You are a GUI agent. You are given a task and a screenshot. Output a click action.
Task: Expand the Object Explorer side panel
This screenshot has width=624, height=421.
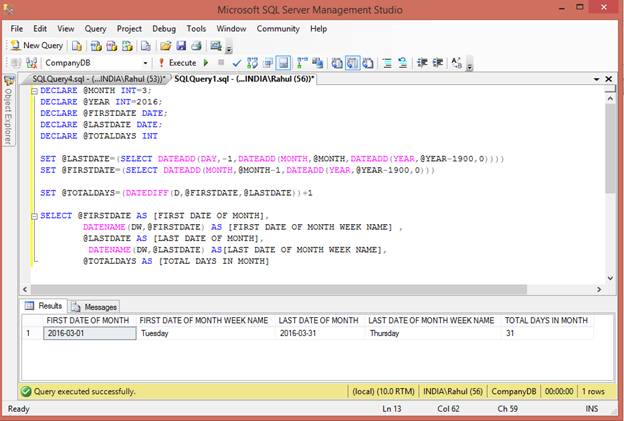pos(8,111)
